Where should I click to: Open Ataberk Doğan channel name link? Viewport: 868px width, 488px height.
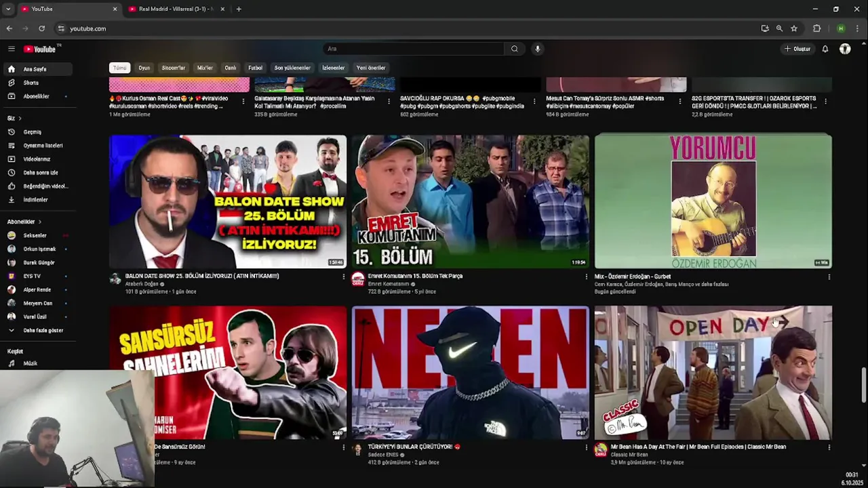pos(141,284)
